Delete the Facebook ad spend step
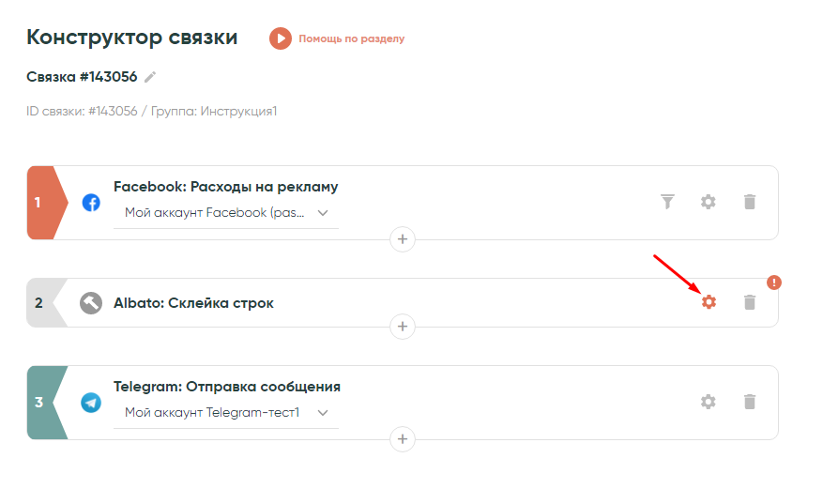823x504 pixels. (749, 202)
